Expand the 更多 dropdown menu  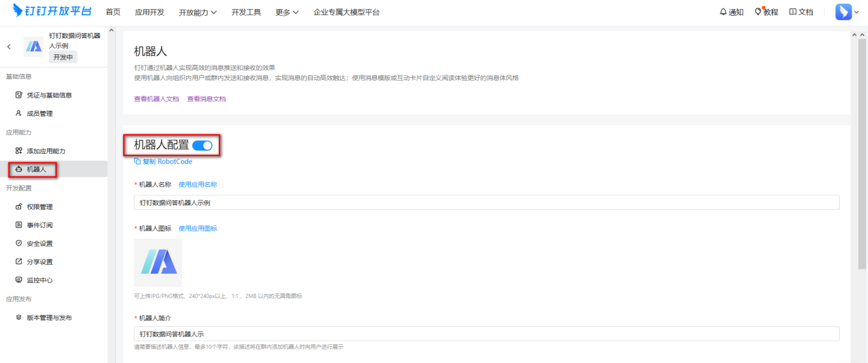click(287, 12)
